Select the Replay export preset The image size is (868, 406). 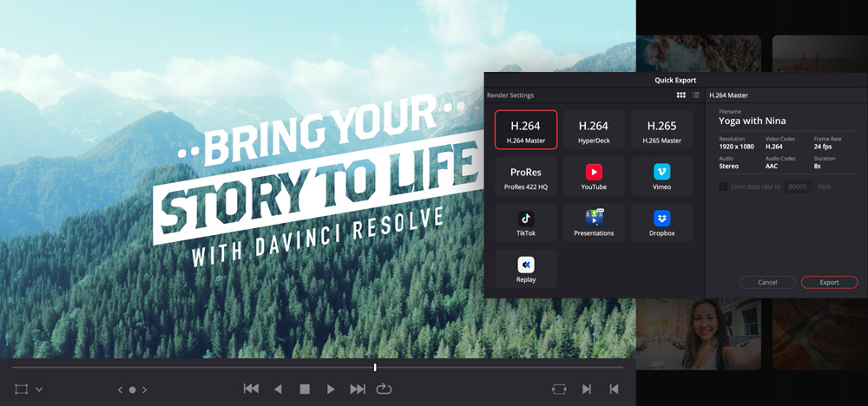(526, 268)
